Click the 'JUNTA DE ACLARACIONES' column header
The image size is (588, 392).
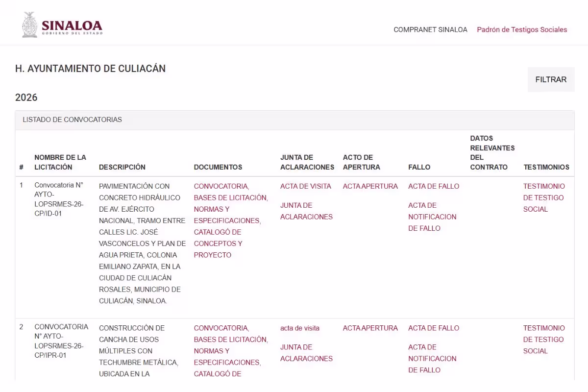point(307,162)
